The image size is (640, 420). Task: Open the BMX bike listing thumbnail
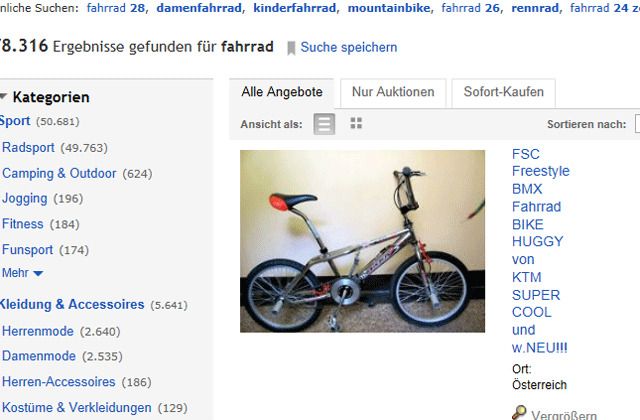[x=362, y=241]
